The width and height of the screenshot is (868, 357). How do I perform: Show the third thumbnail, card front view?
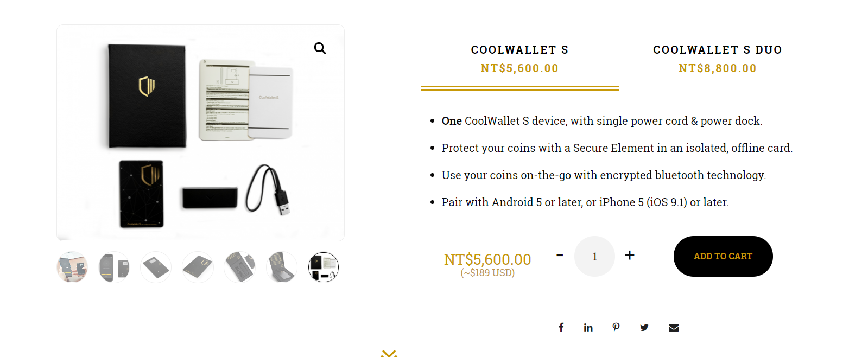tap(156, 267)
